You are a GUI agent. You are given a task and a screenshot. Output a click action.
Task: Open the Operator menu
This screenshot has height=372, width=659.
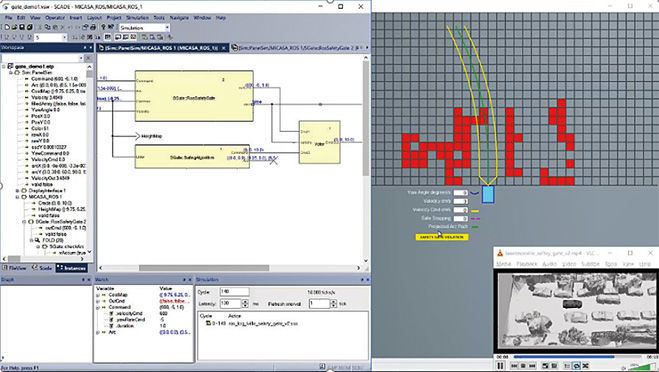click(55, 18)
